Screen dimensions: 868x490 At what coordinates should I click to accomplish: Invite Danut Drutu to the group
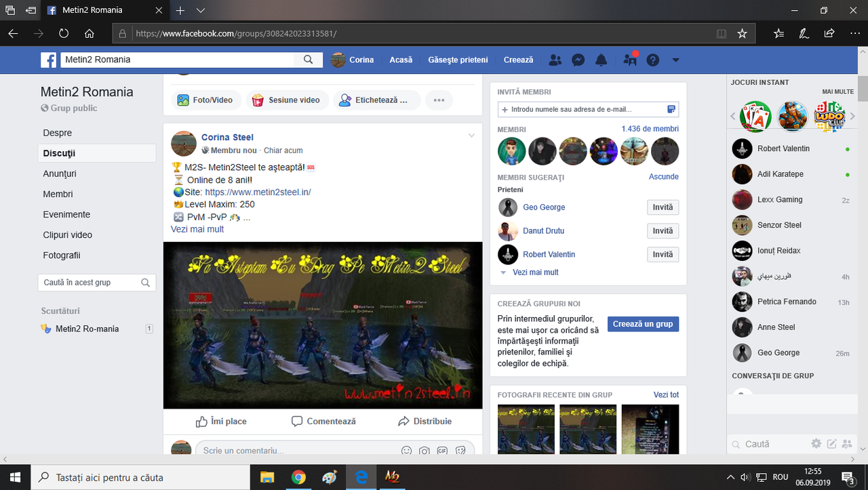tap(663, 231)
